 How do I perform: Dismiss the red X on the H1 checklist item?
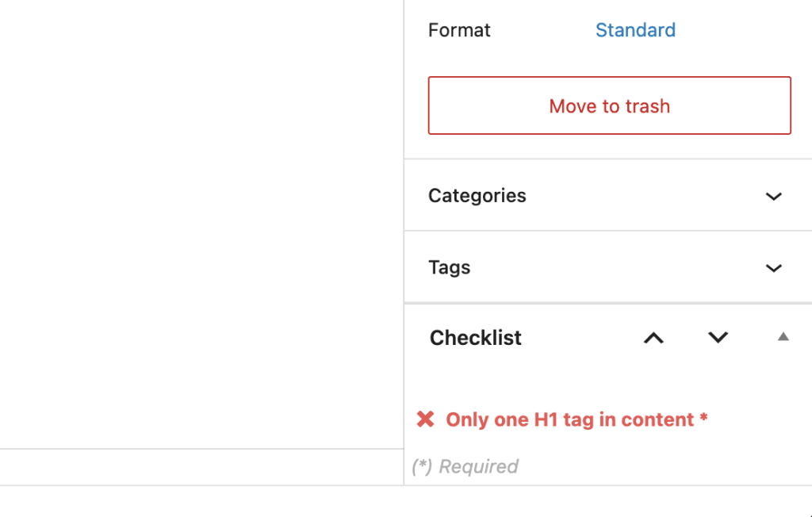(426, 419)
